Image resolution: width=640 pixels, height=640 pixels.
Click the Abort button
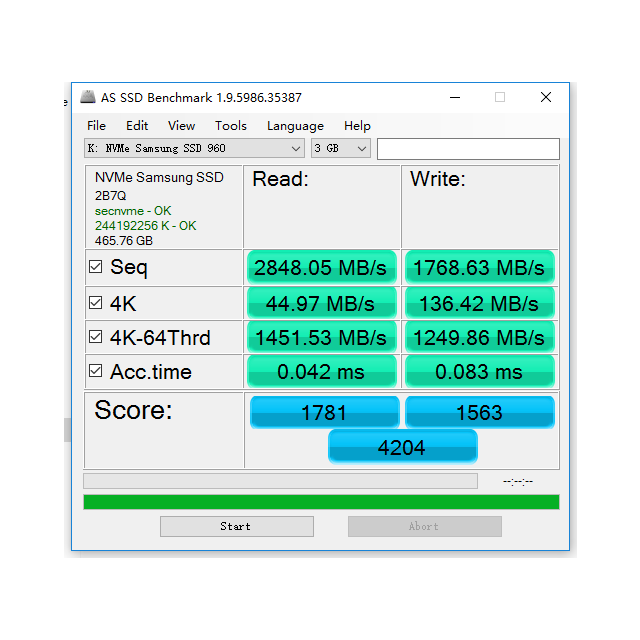[x=424, y=526]
